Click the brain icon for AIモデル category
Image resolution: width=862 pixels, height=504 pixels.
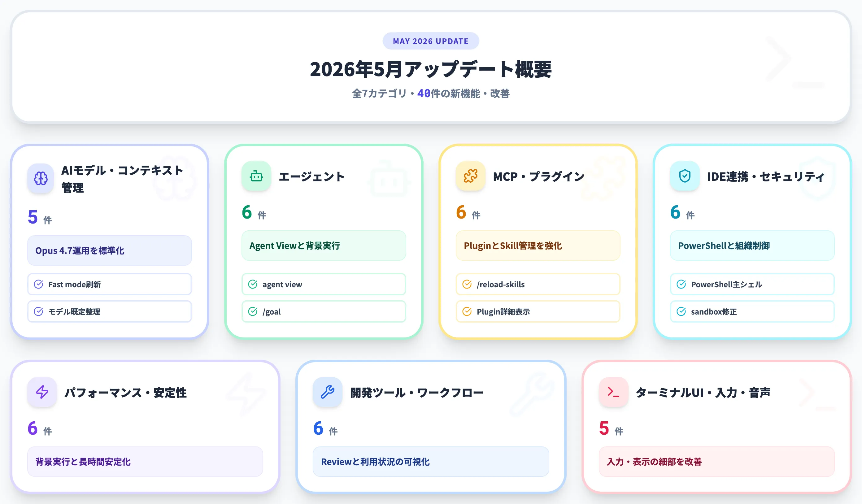[x=41, y=179]
